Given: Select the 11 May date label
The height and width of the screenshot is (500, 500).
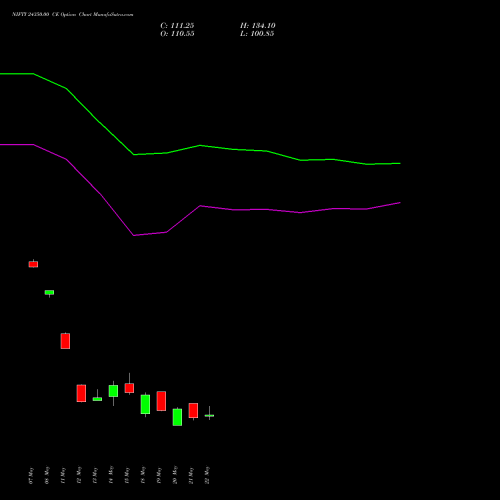Looking at the screenshot, I should point(63,476).
